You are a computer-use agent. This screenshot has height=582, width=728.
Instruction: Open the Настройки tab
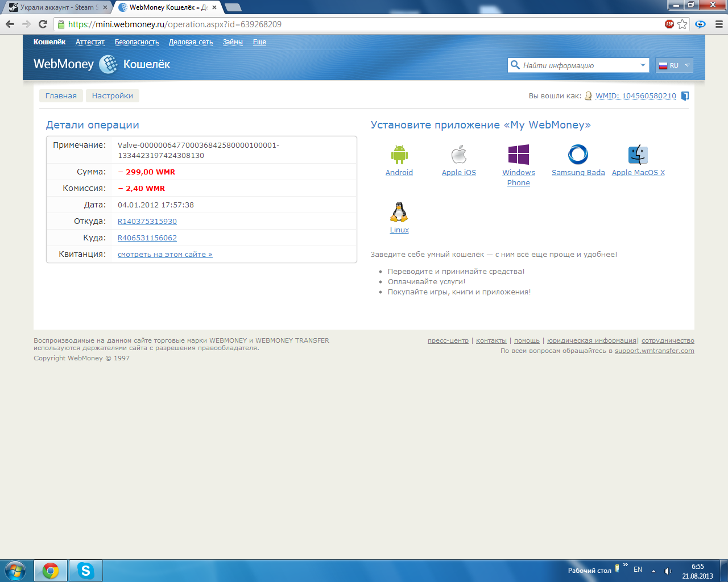pos(113,96)
